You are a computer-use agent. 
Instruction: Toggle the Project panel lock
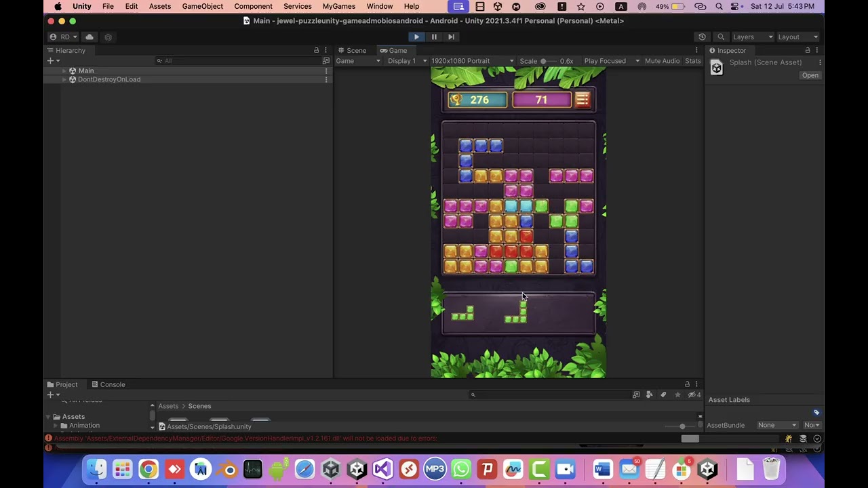(x=687, y=384)
